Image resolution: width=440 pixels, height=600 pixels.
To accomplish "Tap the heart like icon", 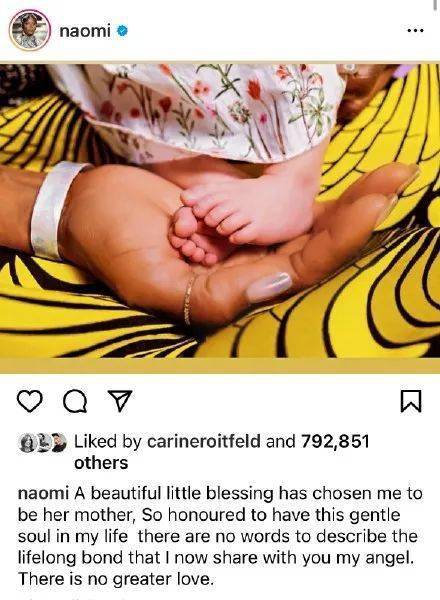I will coord(30,401).
